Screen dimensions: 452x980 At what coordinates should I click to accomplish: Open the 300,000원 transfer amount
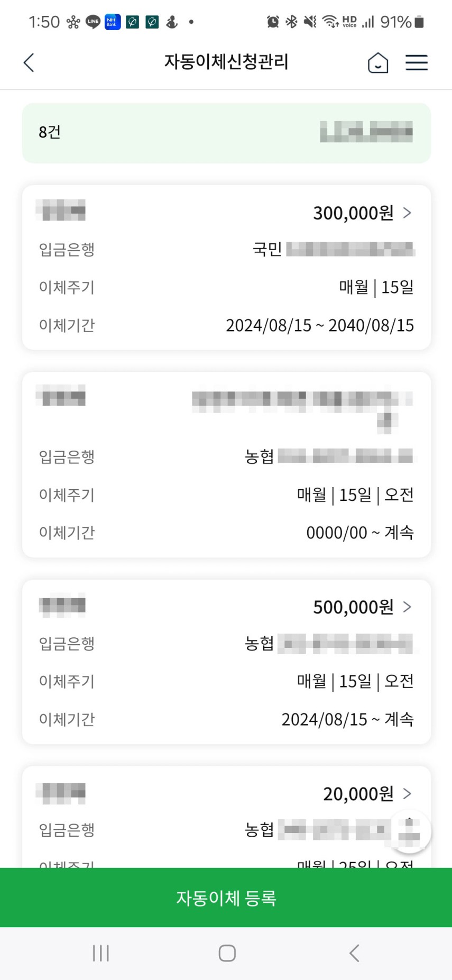(353, 213)
